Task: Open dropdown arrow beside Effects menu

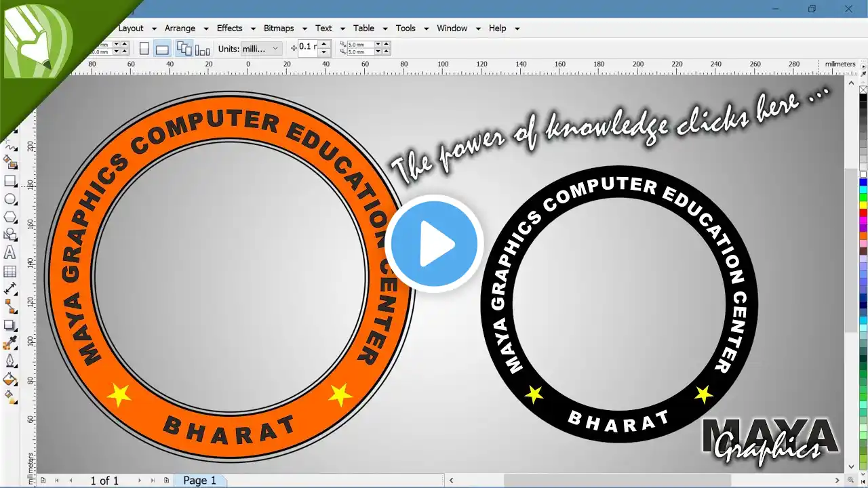Action: click(x=253, y=28)
